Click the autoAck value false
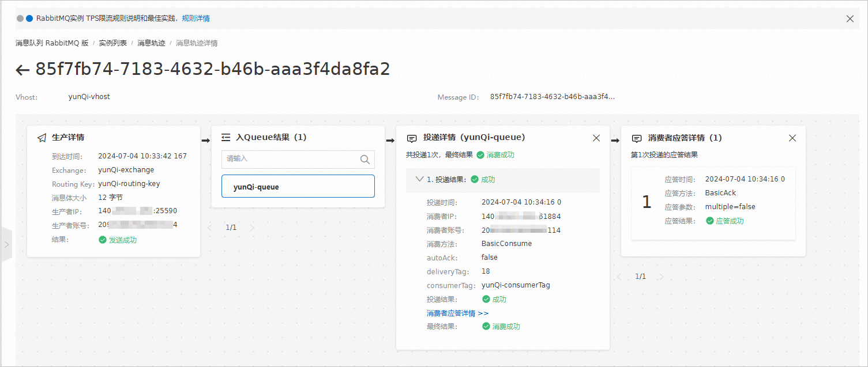 (x=490, y=258)
